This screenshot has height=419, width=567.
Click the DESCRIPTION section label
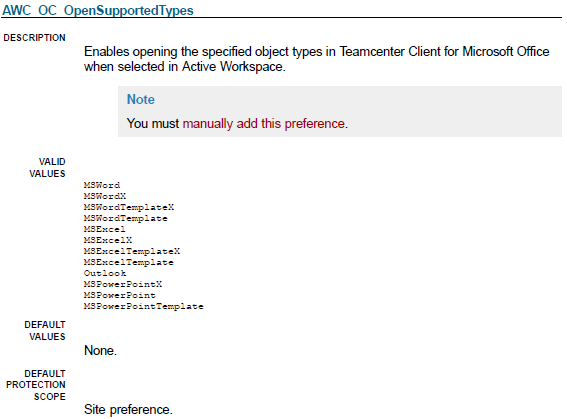35,38
